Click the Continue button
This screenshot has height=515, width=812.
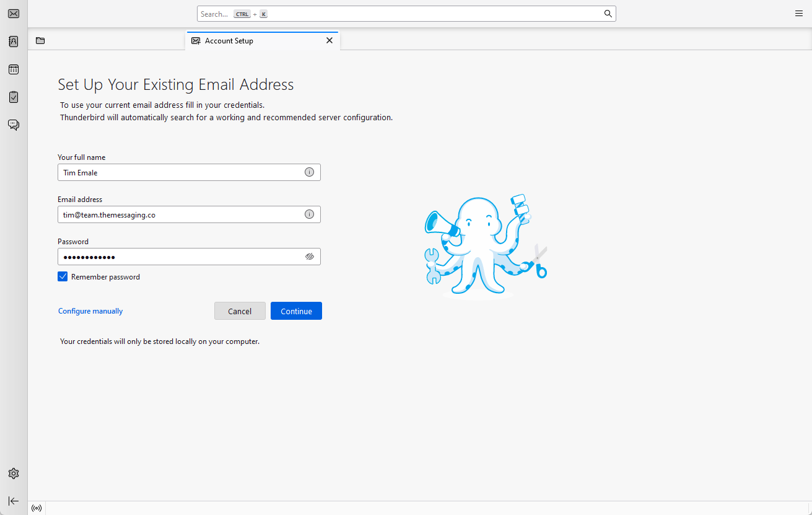tap(296, 311)
